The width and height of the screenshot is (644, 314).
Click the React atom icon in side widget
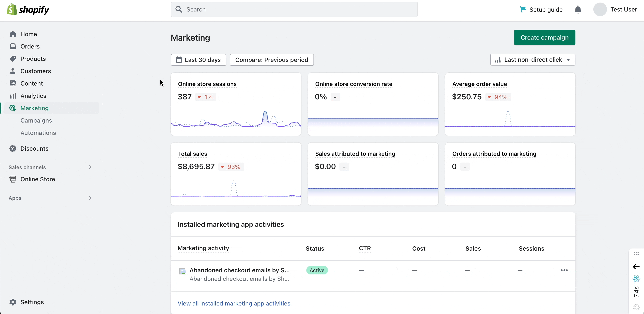point(636,278)
